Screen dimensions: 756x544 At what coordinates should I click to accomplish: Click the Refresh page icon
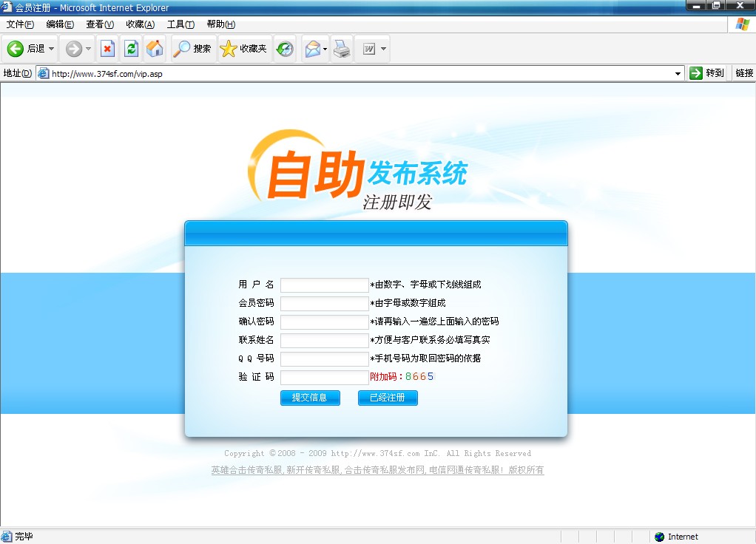click(x=131, y=49)
